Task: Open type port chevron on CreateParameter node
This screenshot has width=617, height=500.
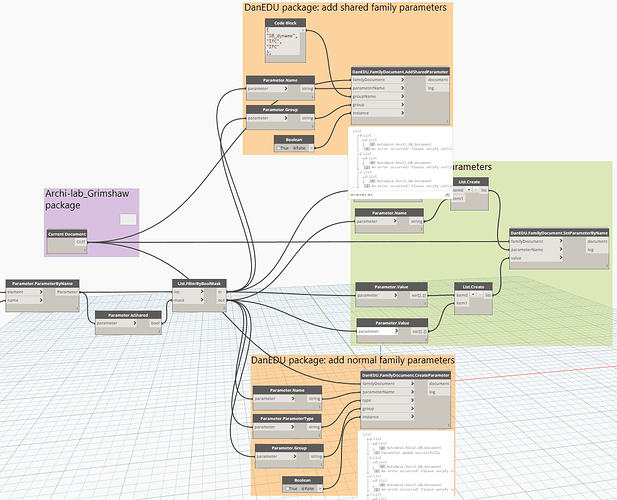Action: [412, 400]
